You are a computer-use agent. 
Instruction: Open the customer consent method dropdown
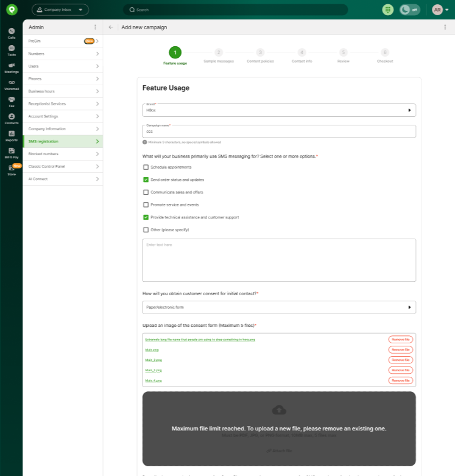pos(279,307)
